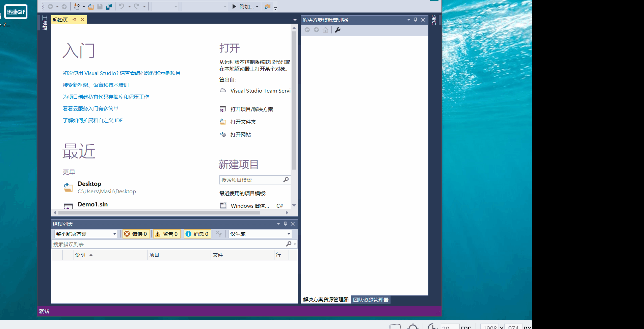Image resolution: width=644 pixels, height=329 pixels.
Task: Open the document tab list dropdown
Action: pos(295,20)
